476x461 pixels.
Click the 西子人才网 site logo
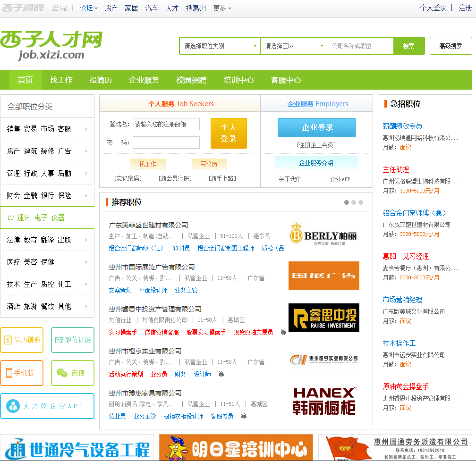pos(51,45)
